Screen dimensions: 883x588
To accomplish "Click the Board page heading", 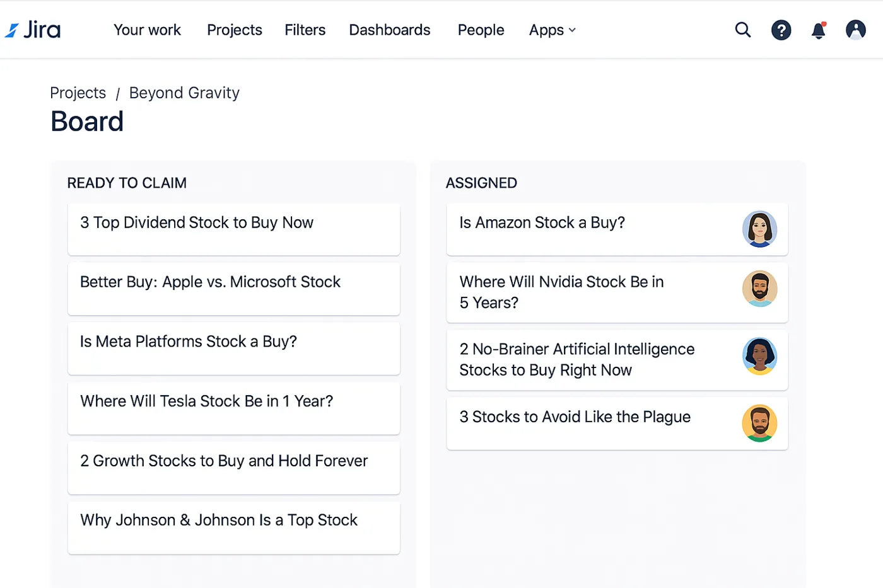I will 87,122.
